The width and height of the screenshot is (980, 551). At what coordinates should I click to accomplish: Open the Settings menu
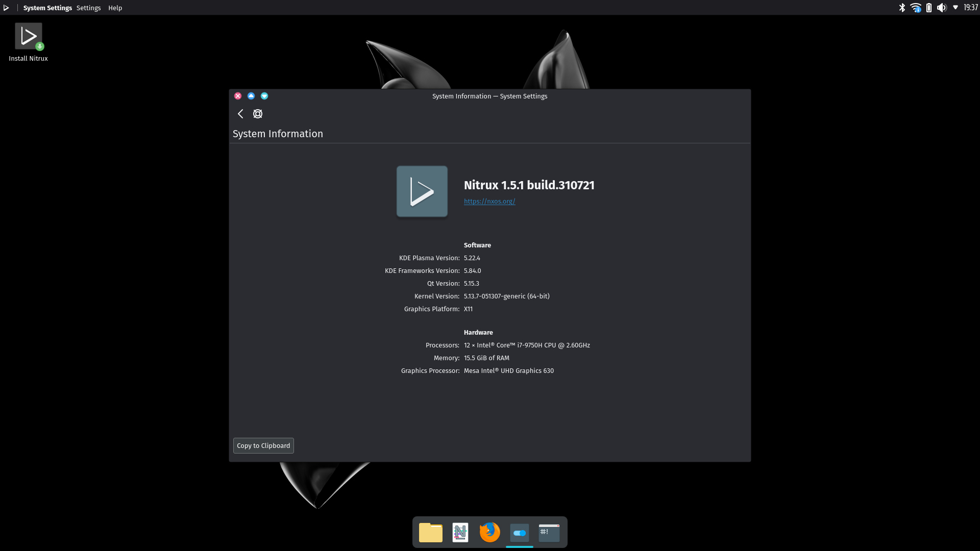(88, 8)
